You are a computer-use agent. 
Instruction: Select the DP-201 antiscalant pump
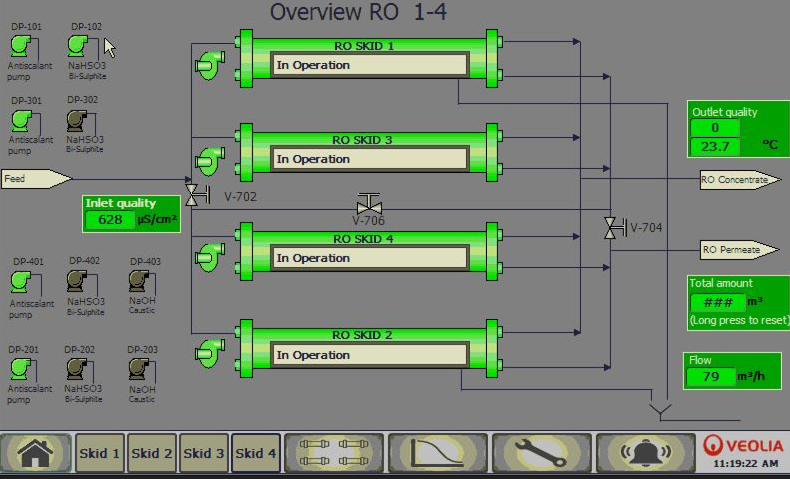coord(21,369)
